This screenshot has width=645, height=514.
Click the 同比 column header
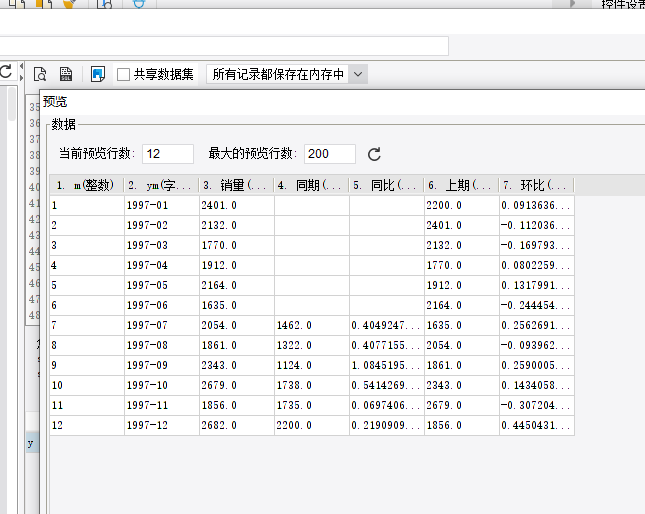tap(386, 185)
